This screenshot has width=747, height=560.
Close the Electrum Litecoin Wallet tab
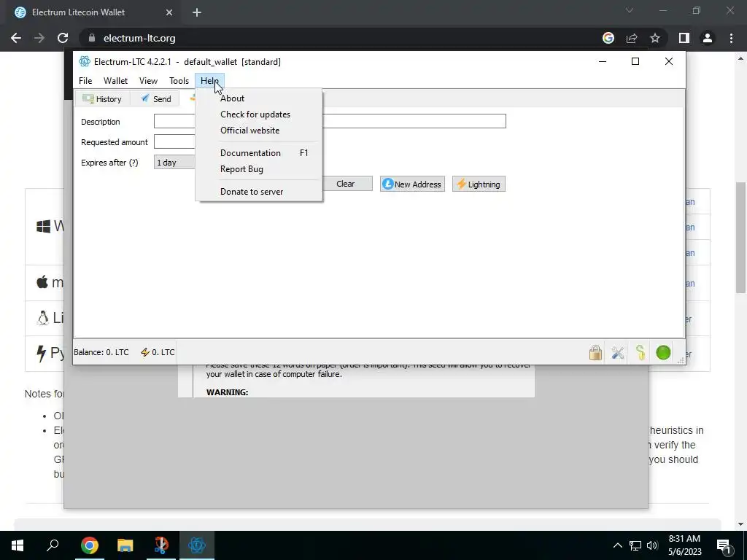(x=169, y=12)
